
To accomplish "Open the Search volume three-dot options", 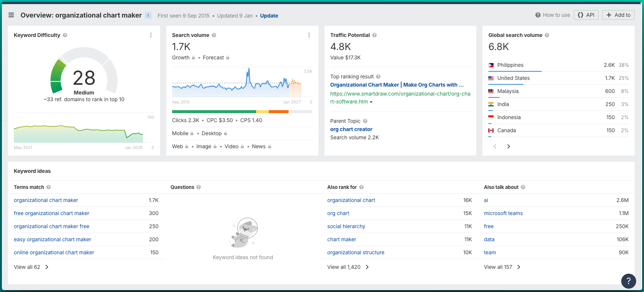I will pos(309,35).
